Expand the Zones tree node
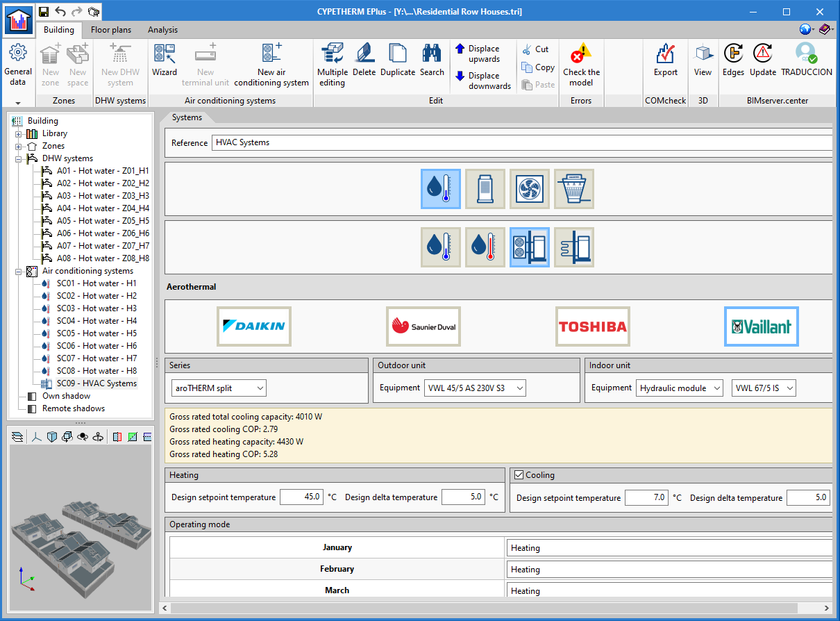Screen dimensions: 840x621 19,146
